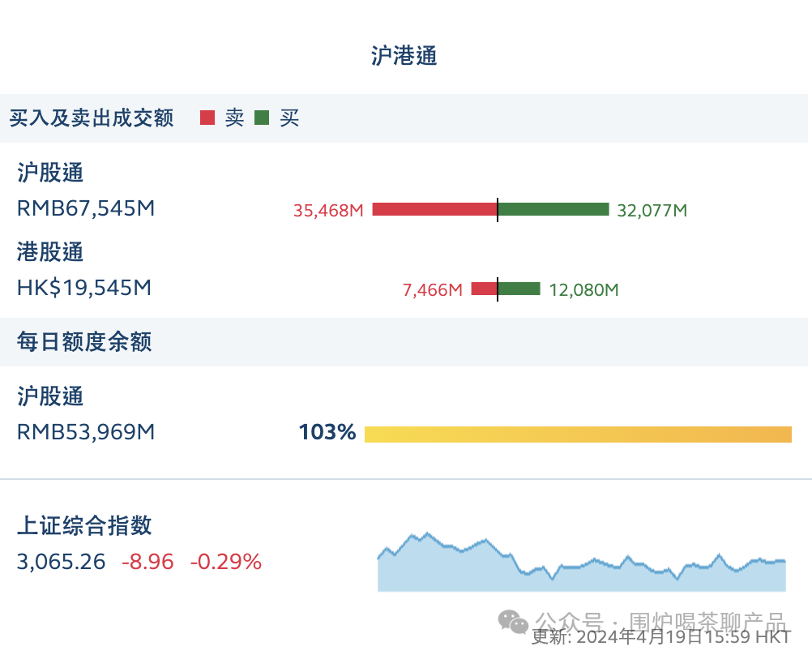Click the -0.29% percentage change
Screen dimensions: 812x655
click(x=226, y=562)
